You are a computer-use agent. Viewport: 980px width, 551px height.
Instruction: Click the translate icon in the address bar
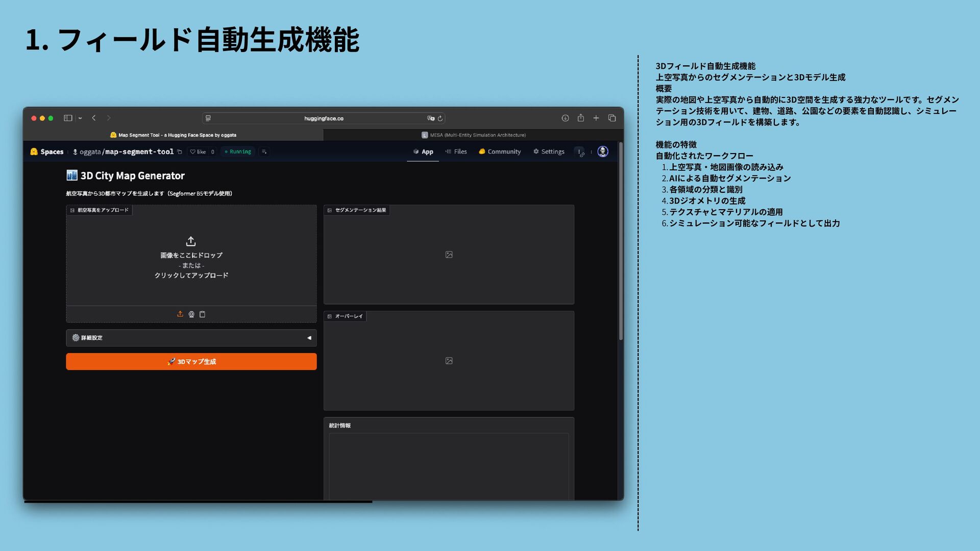click(x=430, y=118)
